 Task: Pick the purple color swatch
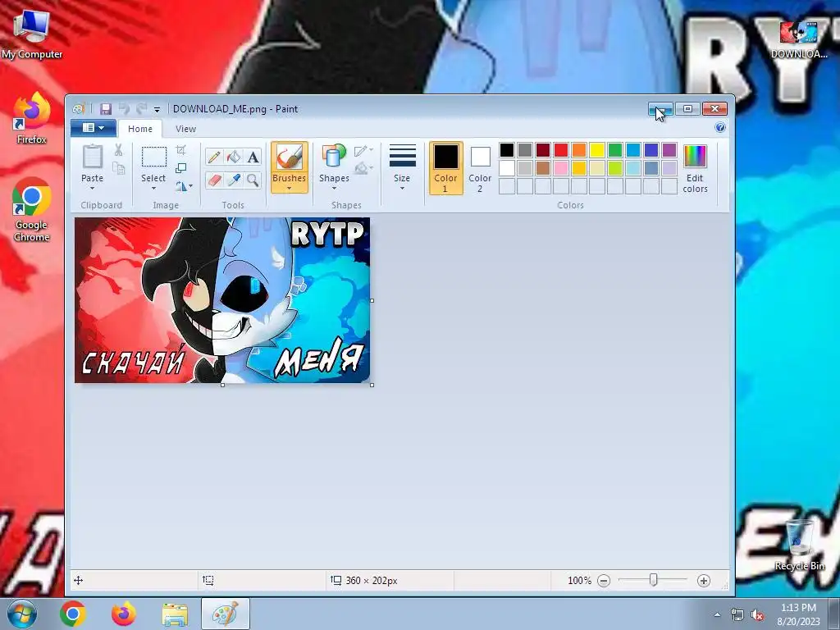[x=669, y=150]
